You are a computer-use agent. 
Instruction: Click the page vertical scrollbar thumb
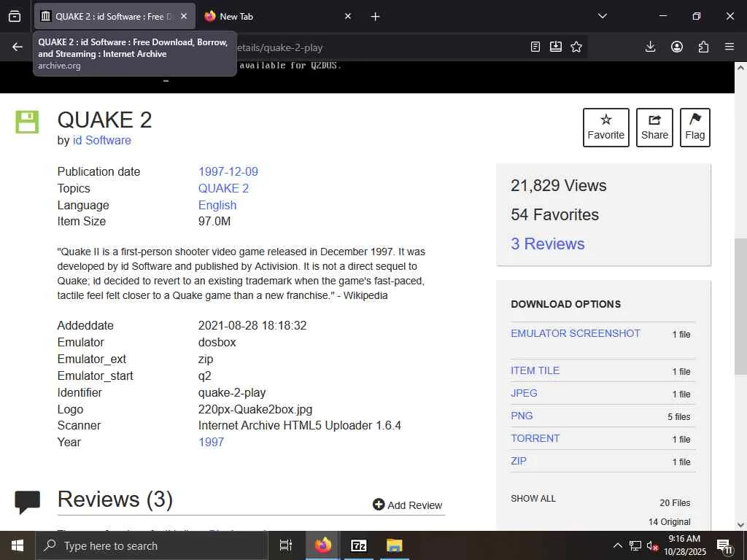pyautogui.click(x=741, y=306)
